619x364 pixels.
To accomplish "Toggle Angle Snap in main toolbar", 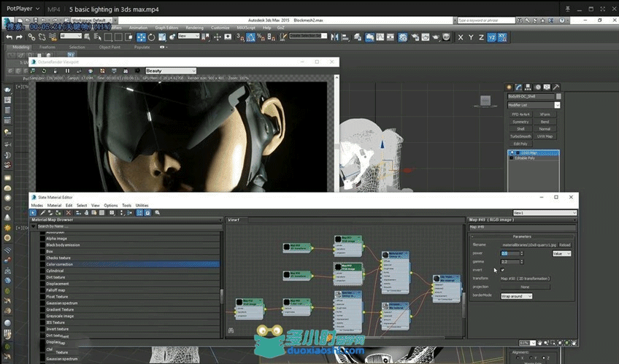I will tap(250, 37).
